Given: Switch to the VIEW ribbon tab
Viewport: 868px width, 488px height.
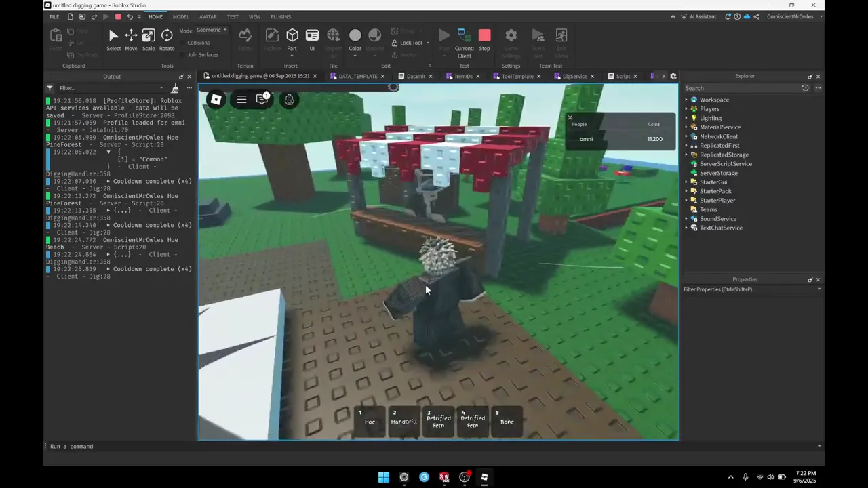Looking at the screenshot, I should pos(254,16).
